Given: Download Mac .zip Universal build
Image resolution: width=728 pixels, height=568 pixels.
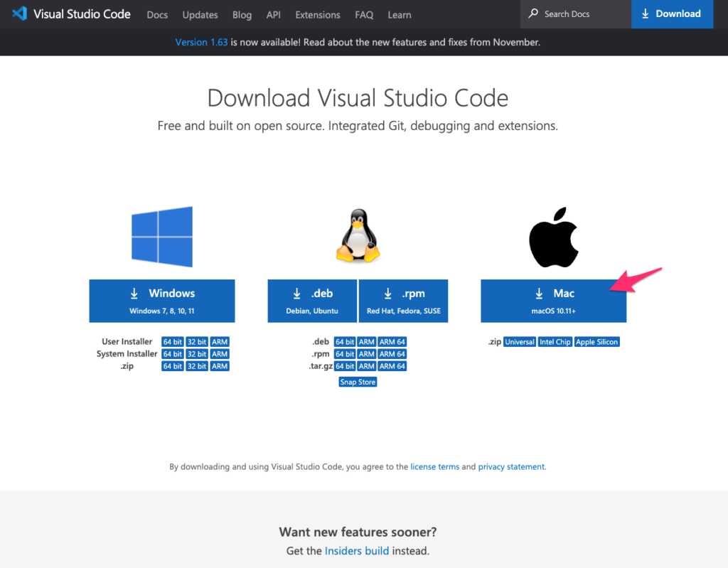Looking at the screenshot, I should pyautogui.click(x=520, y=342).
